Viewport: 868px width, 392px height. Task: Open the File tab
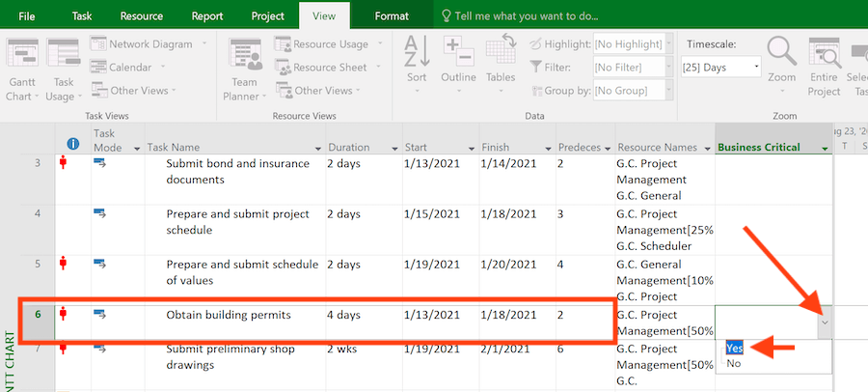click(27, 16)
